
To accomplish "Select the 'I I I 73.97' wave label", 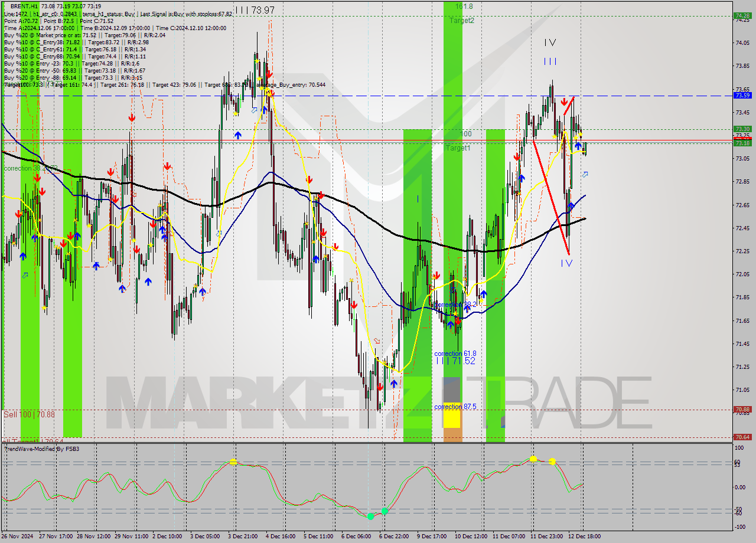I will (255, 10).
